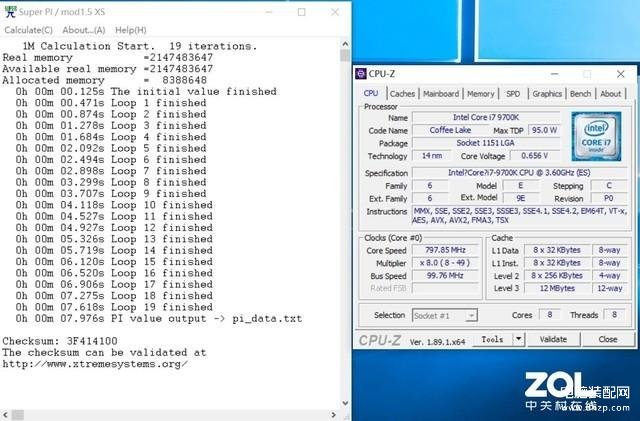Click the Super PI horizontal scroll right arrow
Screen dimensions: 640x421
coord(334,415)
